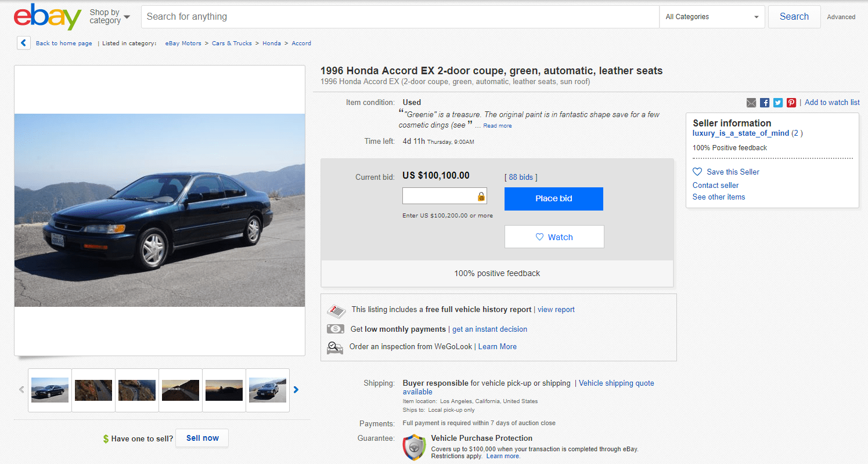Save this Seller with the heart toggle
Viewport: 868px width, 464px height.
tap(726, 172)
